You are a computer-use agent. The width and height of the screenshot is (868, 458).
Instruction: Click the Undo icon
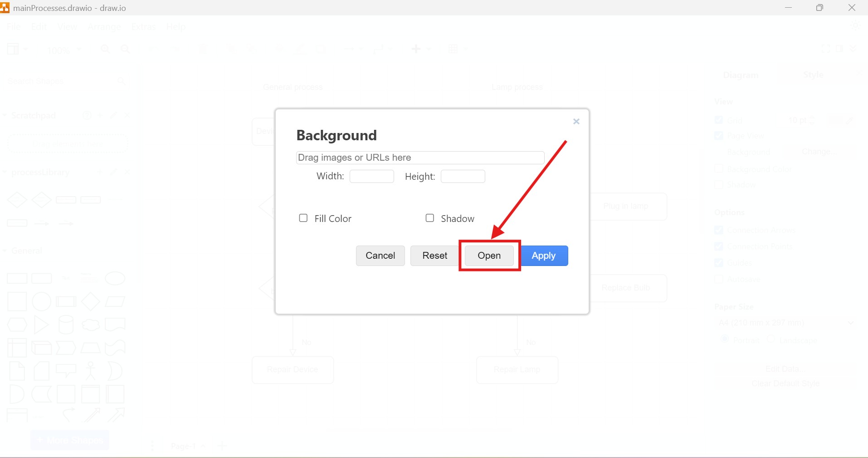tap(154, 49)
